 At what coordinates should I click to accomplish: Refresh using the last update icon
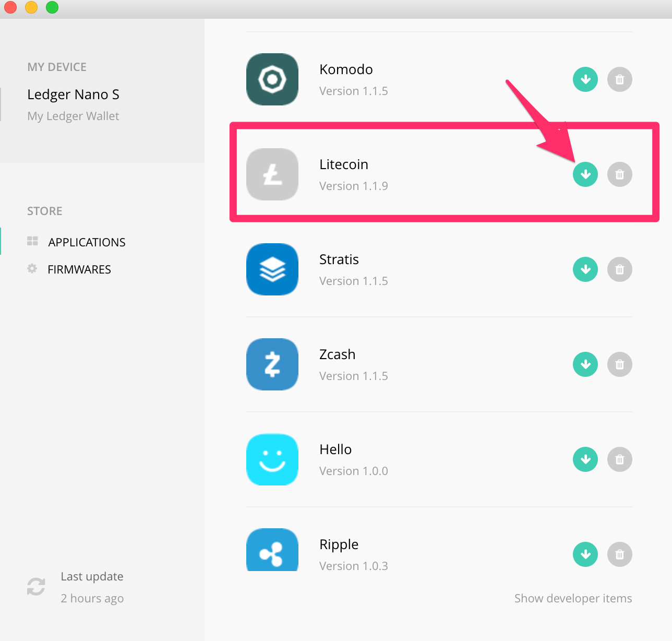point(36,587)
